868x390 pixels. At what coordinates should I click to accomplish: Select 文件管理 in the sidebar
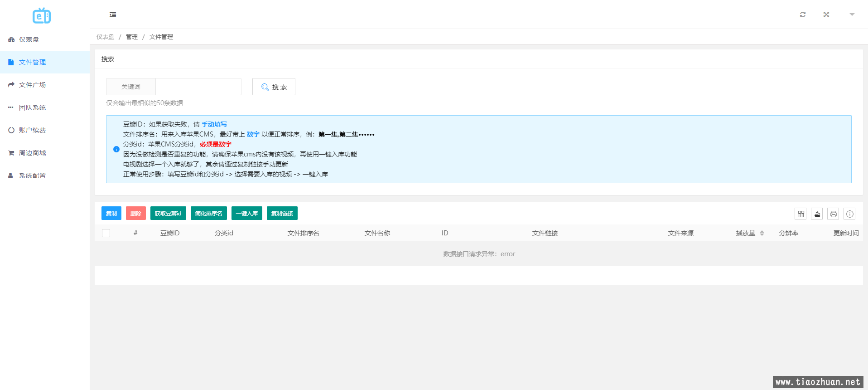pyautogui.click(x=45, y=62)
